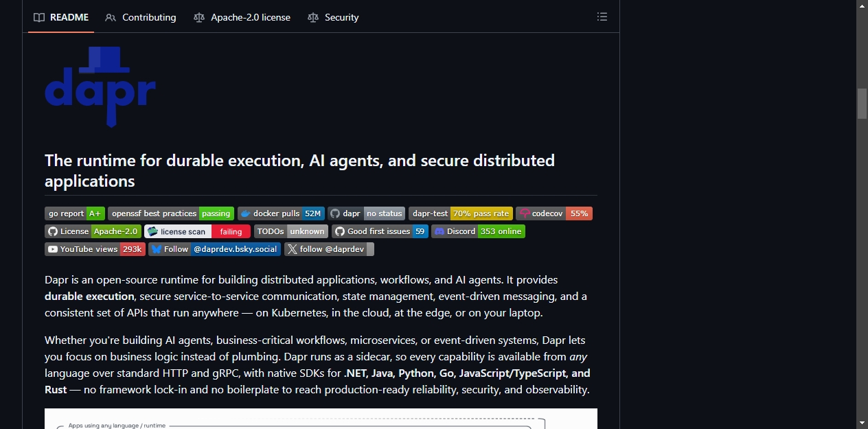Click the scales icon beside Apache-2.0 license
The width and height of the screenshot is (868, 429).
pyautogui.click(x=199, y=17)
